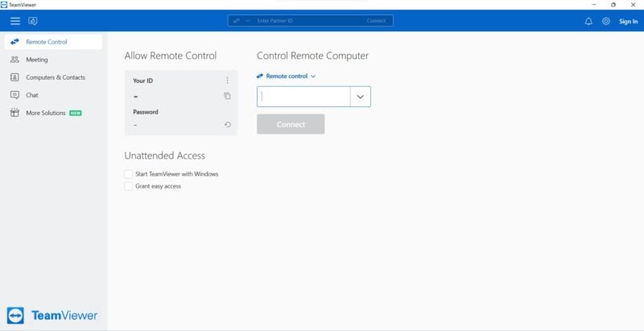The width and height of the screenshot is (644, 331).
Task: Copy Your ID using copy icon
Action: (x=227, y=96)
